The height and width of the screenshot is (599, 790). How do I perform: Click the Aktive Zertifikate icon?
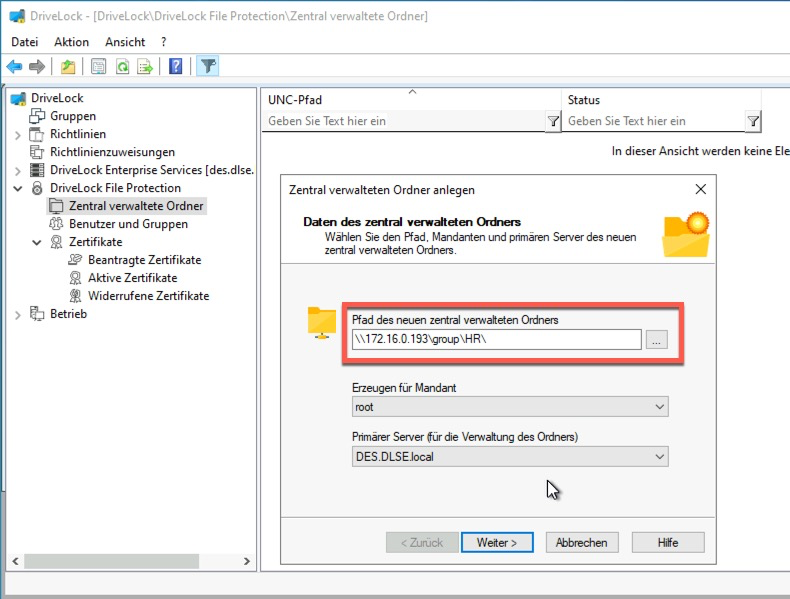click(x=75, y=278)
